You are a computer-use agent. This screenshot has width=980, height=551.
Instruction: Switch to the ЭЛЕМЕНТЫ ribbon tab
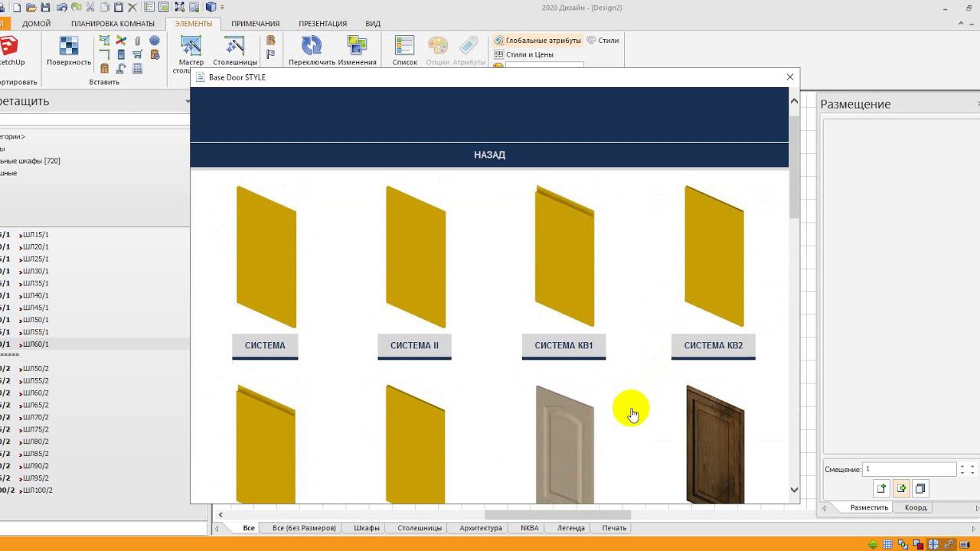(x=194, y=24)
